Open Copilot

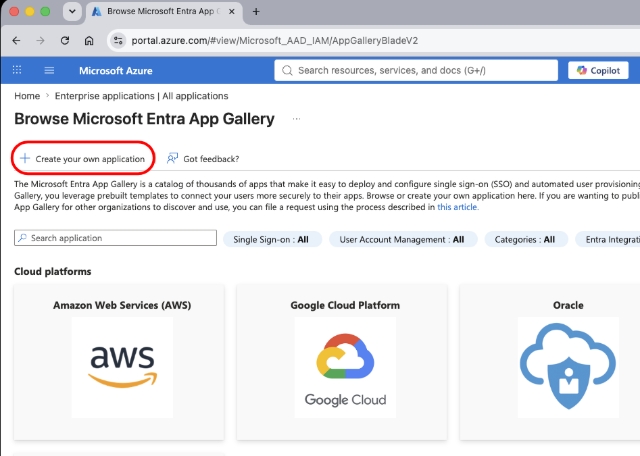click(598, 70)
